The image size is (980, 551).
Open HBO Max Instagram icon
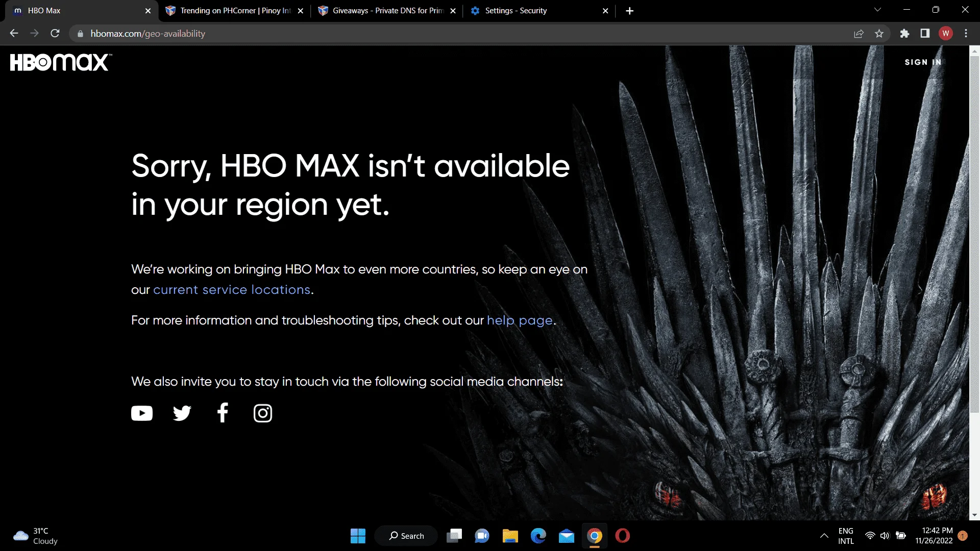pos(263,413)
